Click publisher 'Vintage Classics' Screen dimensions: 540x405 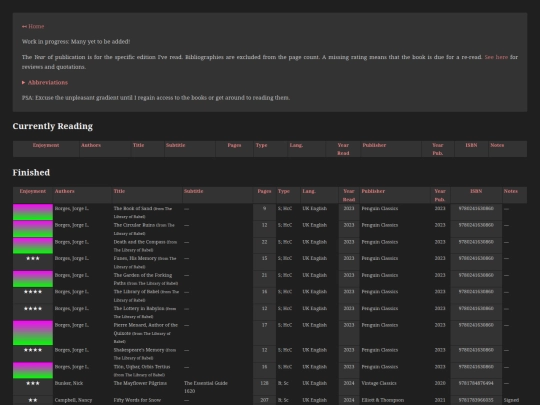pos(379,383)
